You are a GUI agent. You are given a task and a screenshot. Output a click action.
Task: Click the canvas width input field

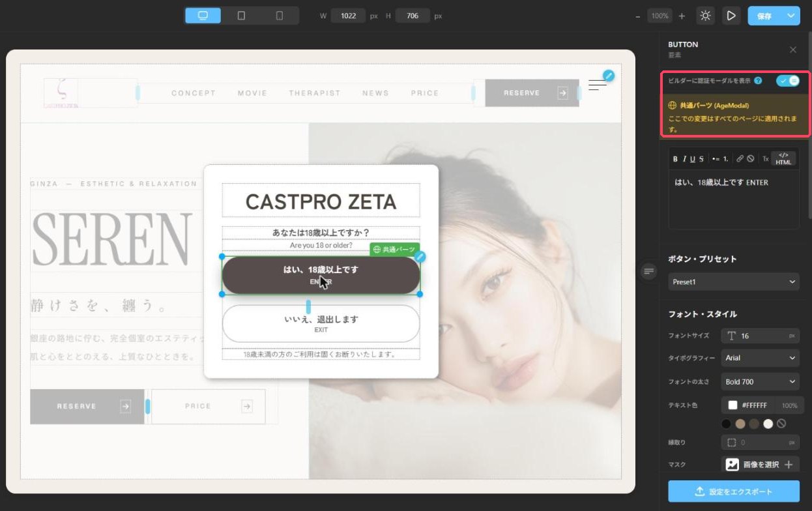pyautogui.click(x=349, y=16)
